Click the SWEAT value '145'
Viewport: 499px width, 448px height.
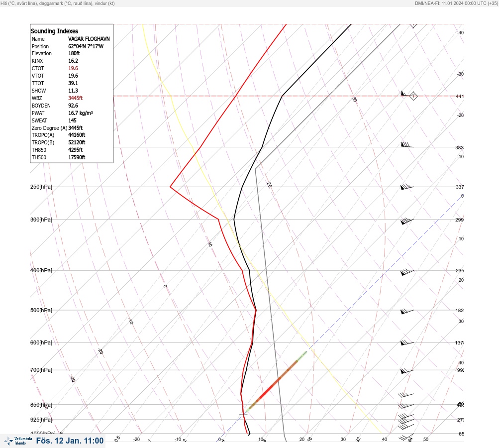coord(72,120)
